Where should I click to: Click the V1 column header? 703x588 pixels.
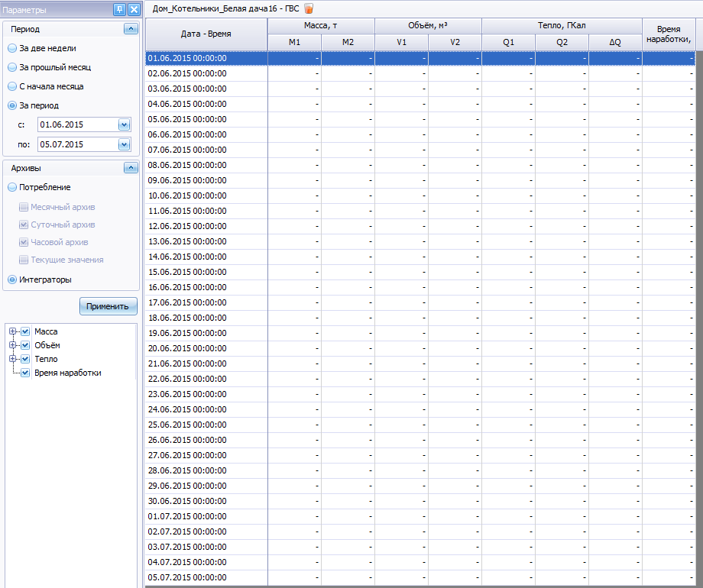point(401,42)
